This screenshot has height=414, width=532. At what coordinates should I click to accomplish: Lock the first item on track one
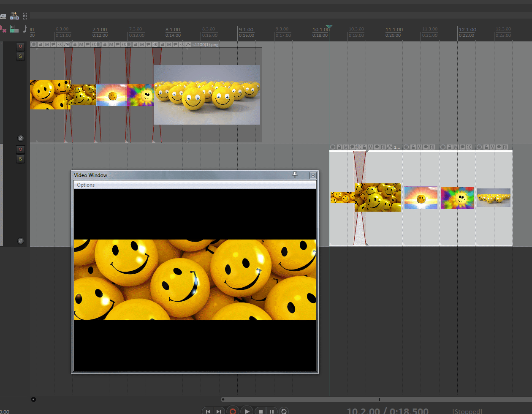click(41, 44)
